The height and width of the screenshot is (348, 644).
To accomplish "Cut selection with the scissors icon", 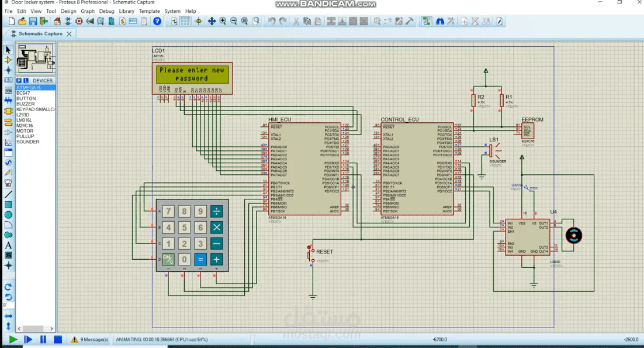I will pos(296,22).
